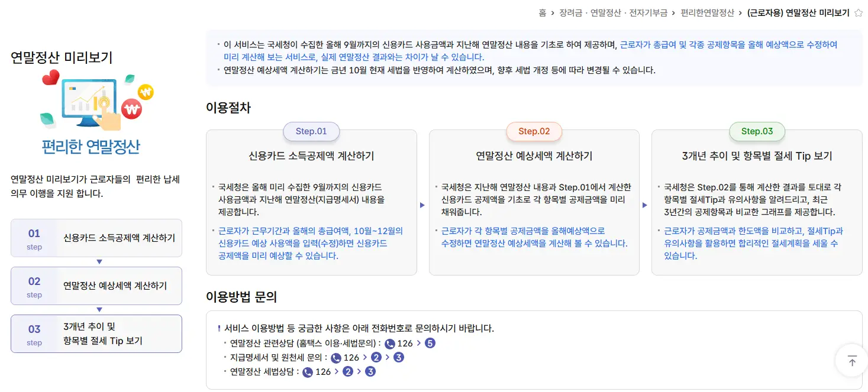Open 홈 from the breadcrumb
The height and width of the screenshot is (392, 868).
[x=542, y=13]
